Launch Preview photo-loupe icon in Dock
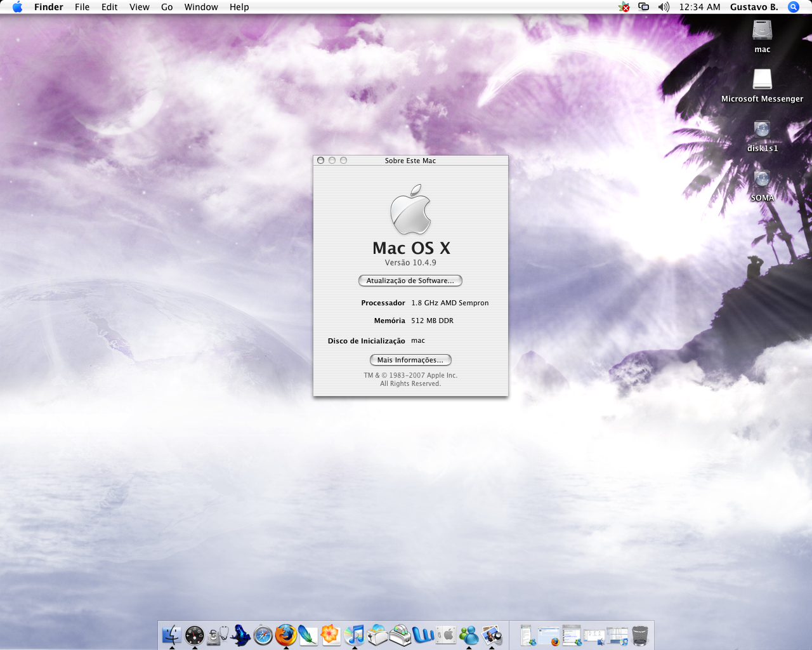This screenshot has height=650, width=812. coord(492,635)
